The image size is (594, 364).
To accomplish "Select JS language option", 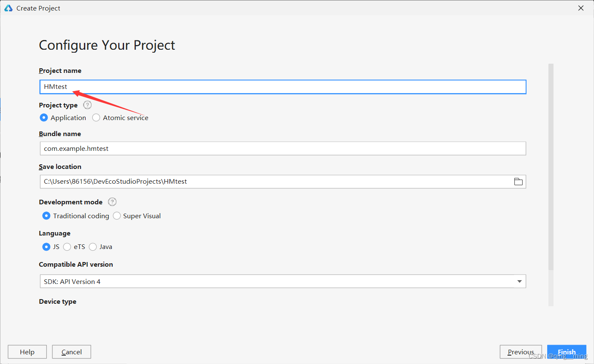I will [x=51, y=247].
